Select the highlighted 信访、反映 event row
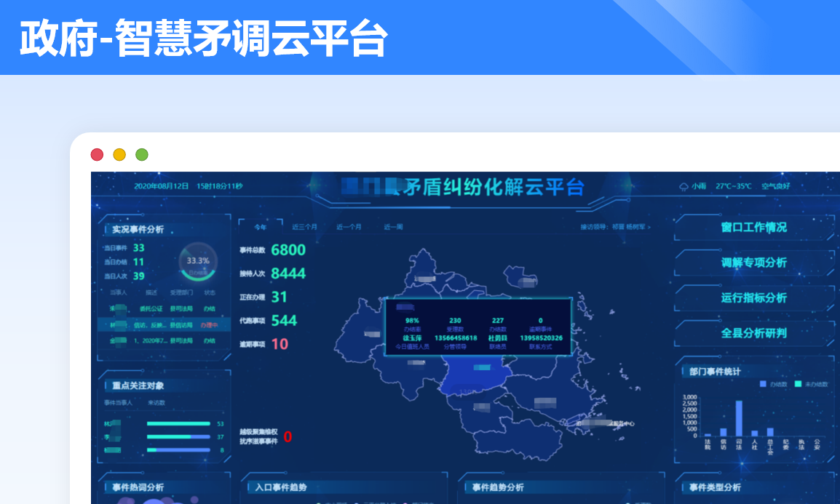The image size is (840, 504). point(164,325)
